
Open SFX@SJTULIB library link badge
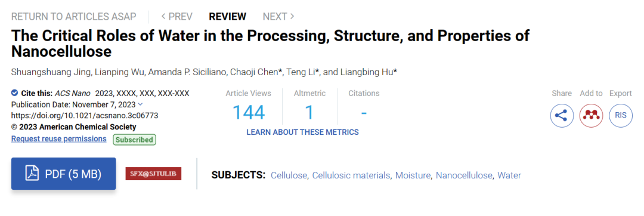tap(153, 174)
